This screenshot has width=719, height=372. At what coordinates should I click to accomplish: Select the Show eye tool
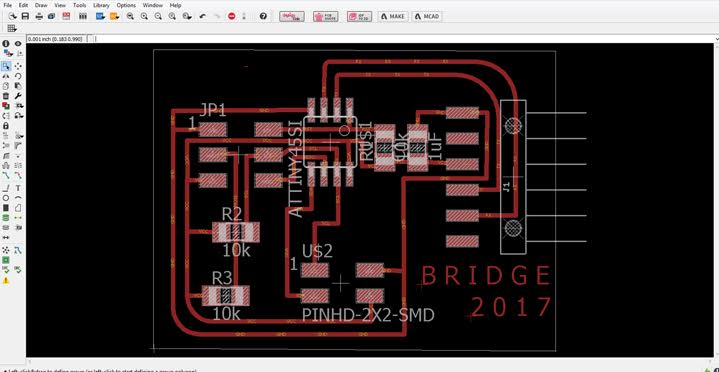[x=18, y=44]
